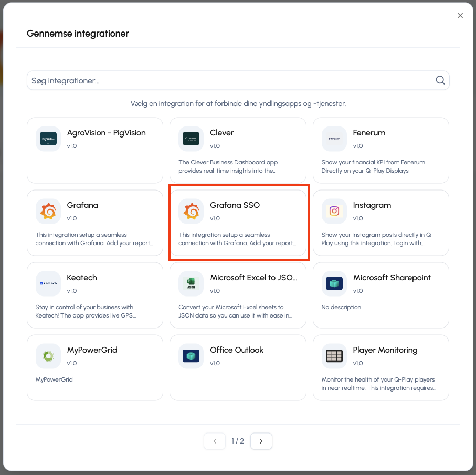Select the MyPowerGrid integration title

coord(92,350)
